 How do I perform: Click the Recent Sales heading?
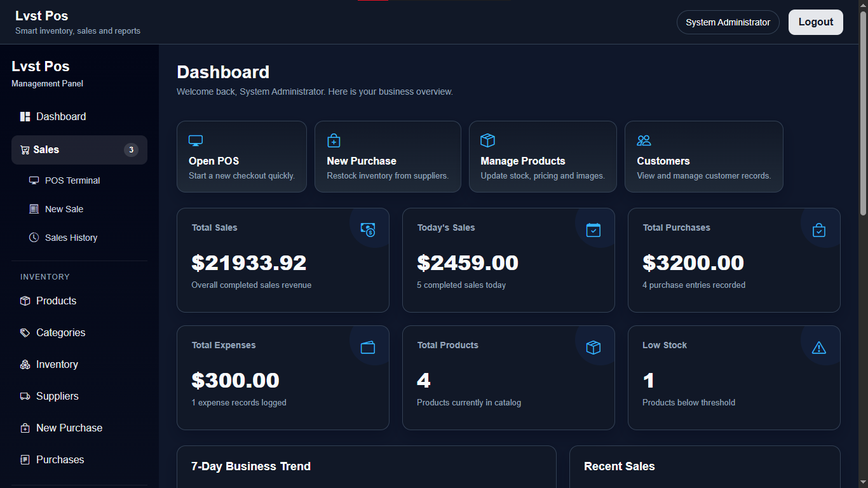coord(620,466)
